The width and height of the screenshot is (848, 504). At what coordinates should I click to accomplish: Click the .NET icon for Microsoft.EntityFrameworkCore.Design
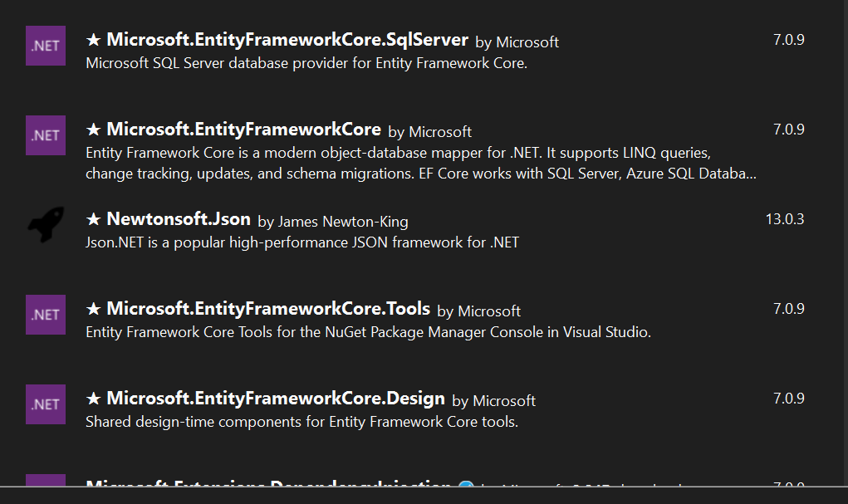pos(46,404)
